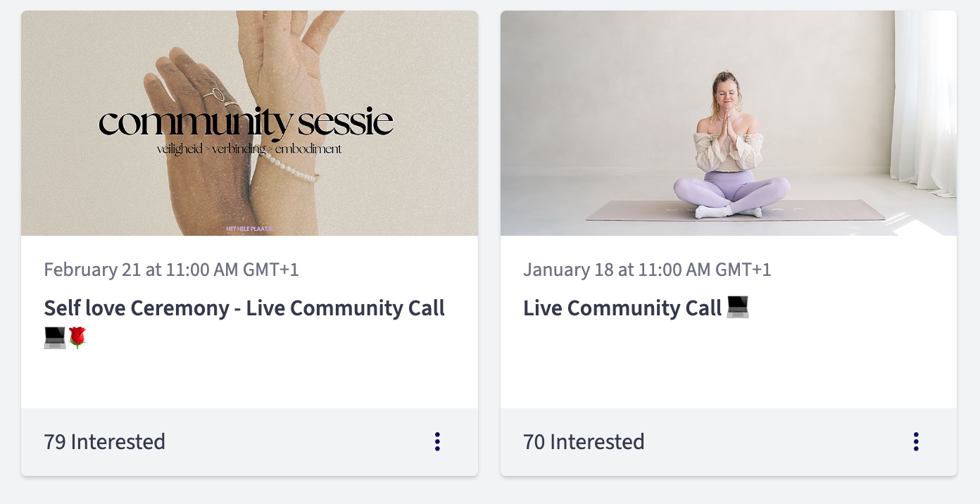Open the January 18 event three-dot menu

click(916, 441)
